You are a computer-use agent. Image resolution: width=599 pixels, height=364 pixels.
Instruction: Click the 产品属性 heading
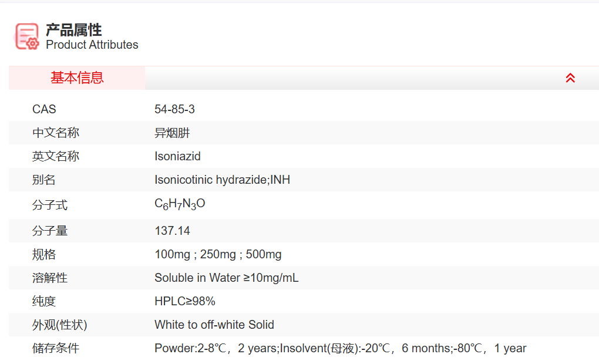pyautogui.click(x=74, y=30)
